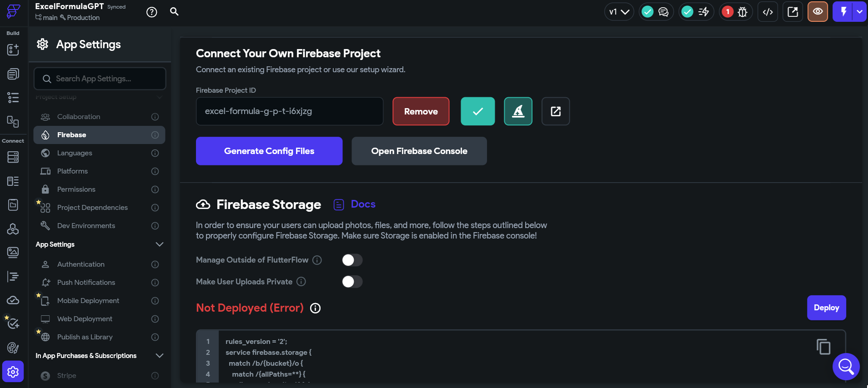The width and height of the screenshot is (868, 388).
Task: Go to Push Notifications settings
Action: [99, 283]
